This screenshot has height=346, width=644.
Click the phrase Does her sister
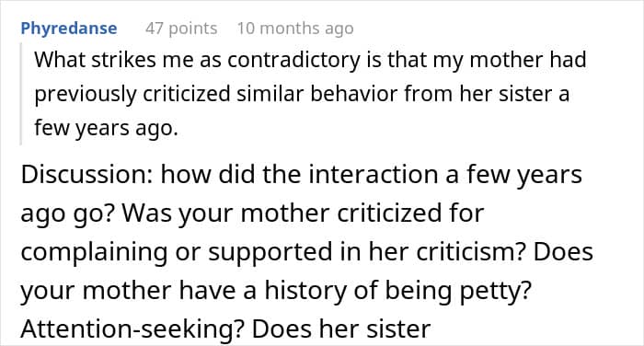[341, 329]
